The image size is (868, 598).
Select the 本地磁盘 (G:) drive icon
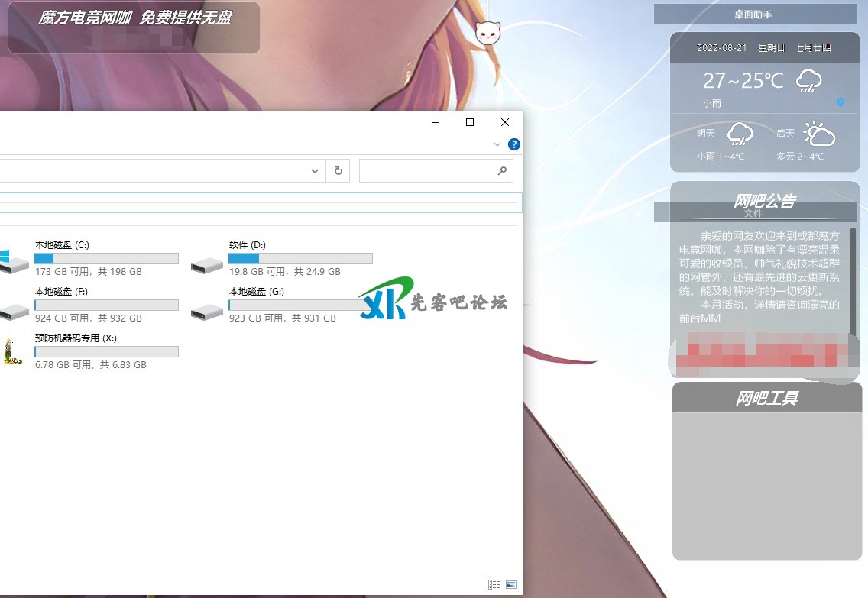pyautogui.click(x=206, y=311)
